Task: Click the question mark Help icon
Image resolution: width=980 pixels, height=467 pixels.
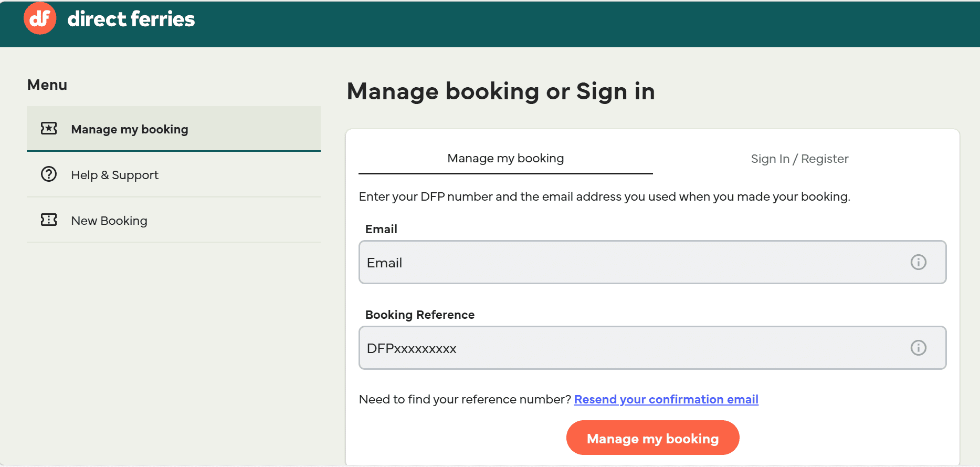Action: pyautogui.click(x=49, y=174)
